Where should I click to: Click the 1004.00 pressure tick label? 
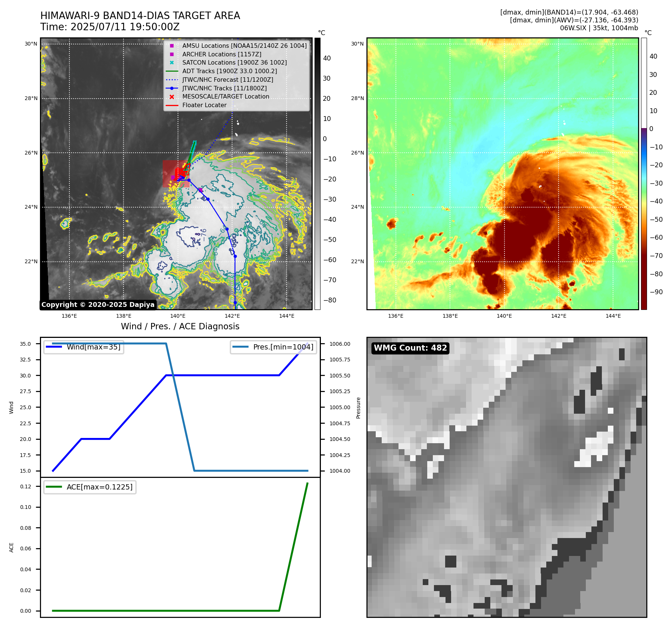tap(340, 471)
